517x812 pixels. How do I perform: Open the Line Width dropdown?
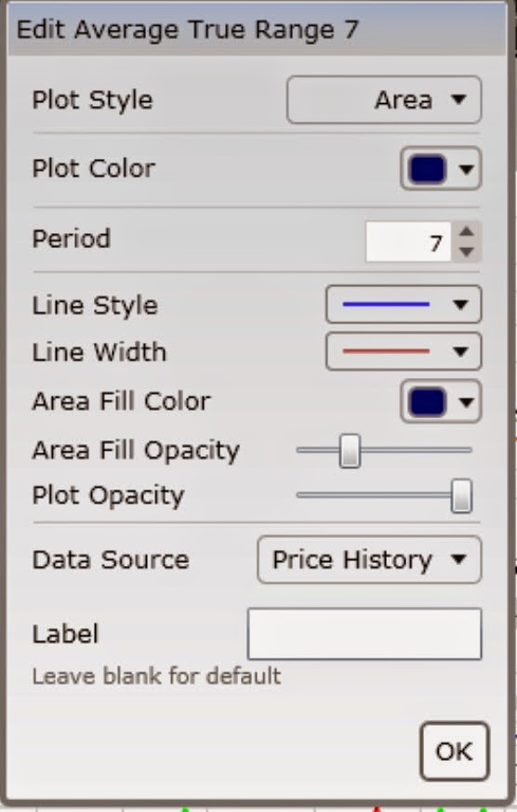tap(404, 351)
